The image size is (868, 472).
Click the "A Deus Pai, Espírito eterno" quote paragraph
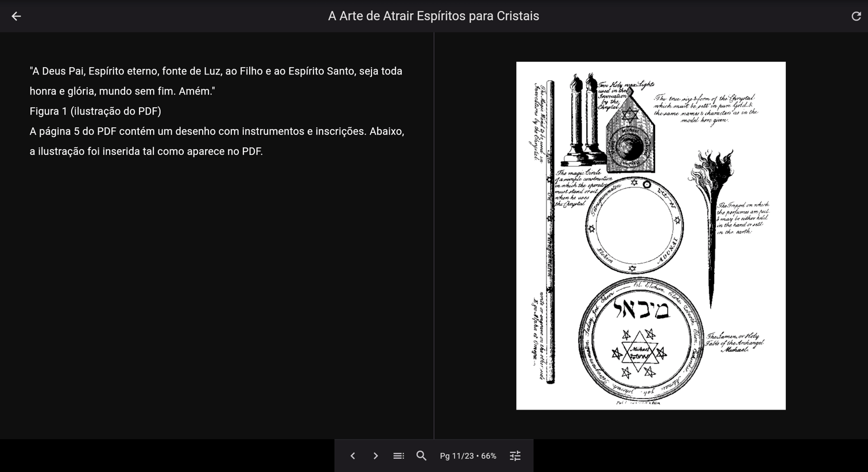[x=216, y=81]
